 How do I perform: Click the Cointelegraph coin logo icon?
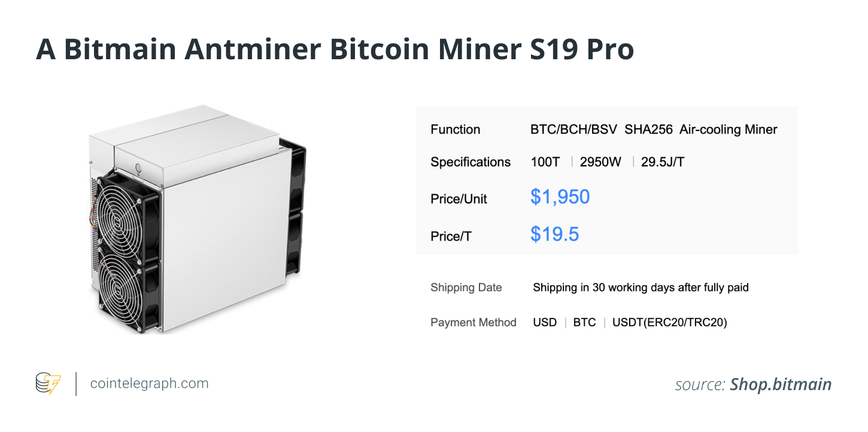(x=48, y=384)
